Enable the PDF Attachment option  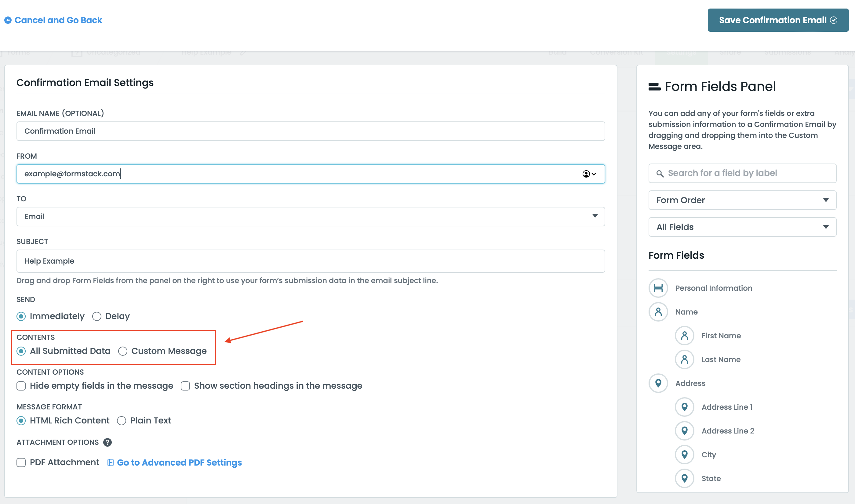pos(21,462)
